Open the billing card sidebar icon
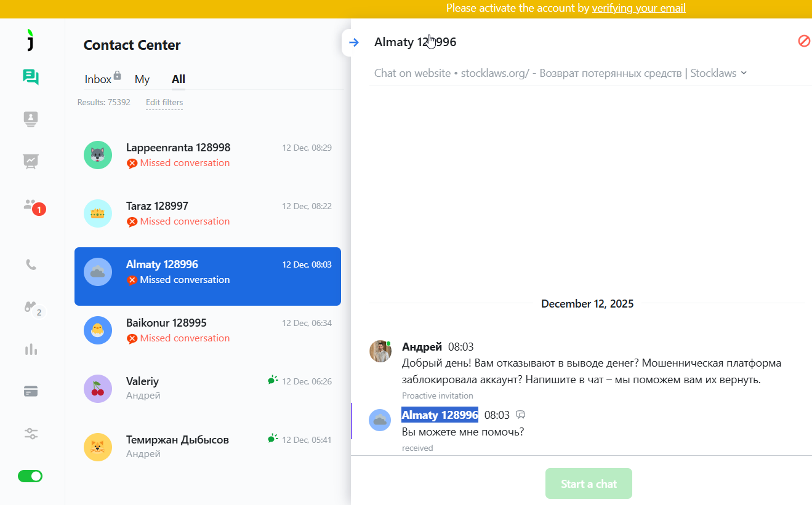The width and height of the screenshot is (812, 505). pyautogui.click(x=31, y=391)
